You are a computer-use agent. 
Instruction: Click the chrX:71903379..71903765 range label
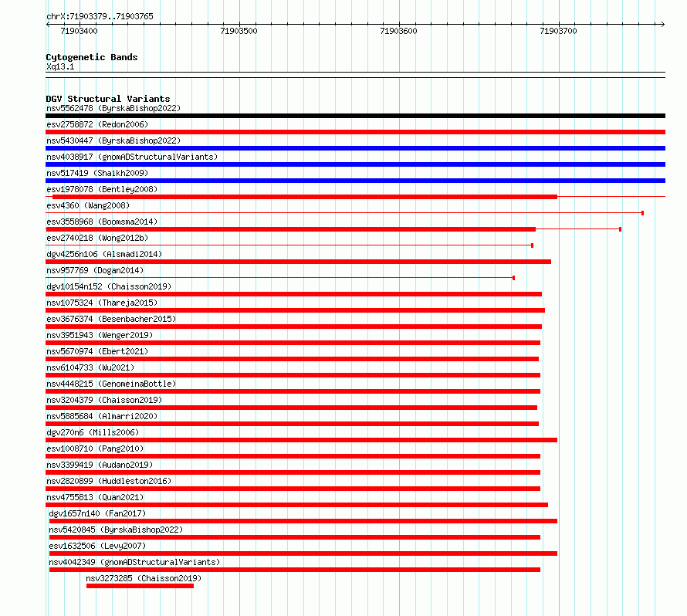pyautogui.click(x=100, y=17)
